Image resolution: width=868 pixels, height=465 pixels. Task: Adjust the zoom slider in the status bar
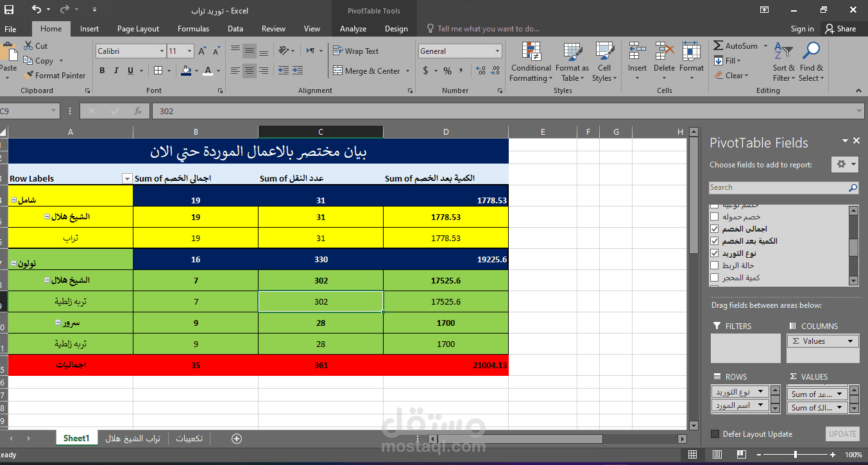point(796,455)
